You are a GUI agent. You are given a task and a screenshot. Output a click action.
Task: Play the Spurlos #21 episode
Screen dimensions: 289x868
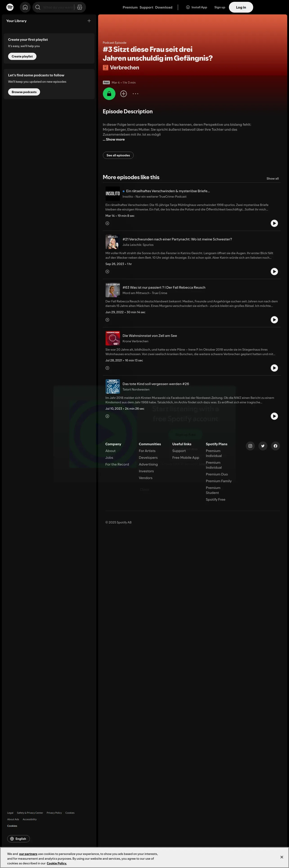pos(275,271)
